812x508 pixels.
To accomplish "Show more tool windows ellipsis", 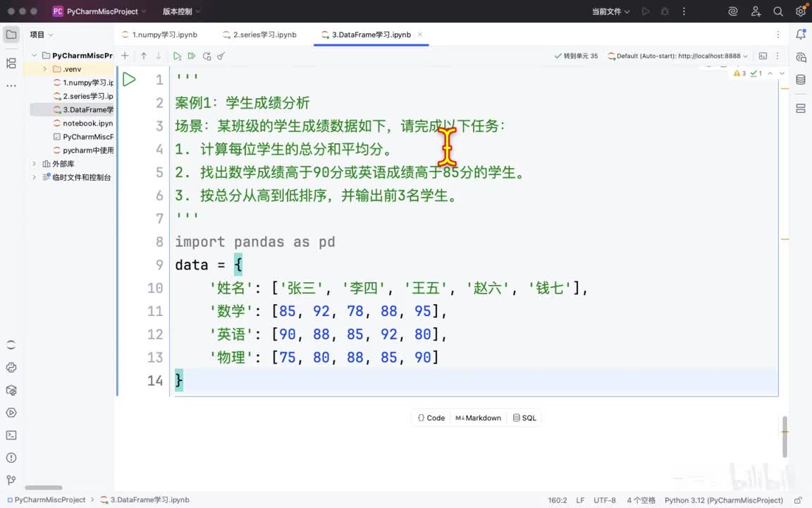I will pos(11,85).
